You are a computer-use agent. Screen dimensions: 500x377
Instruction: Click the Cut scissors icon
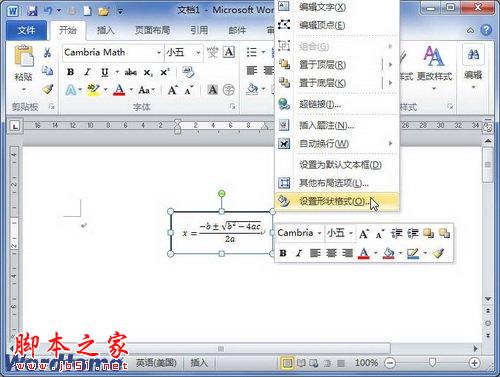click(47, 53)
